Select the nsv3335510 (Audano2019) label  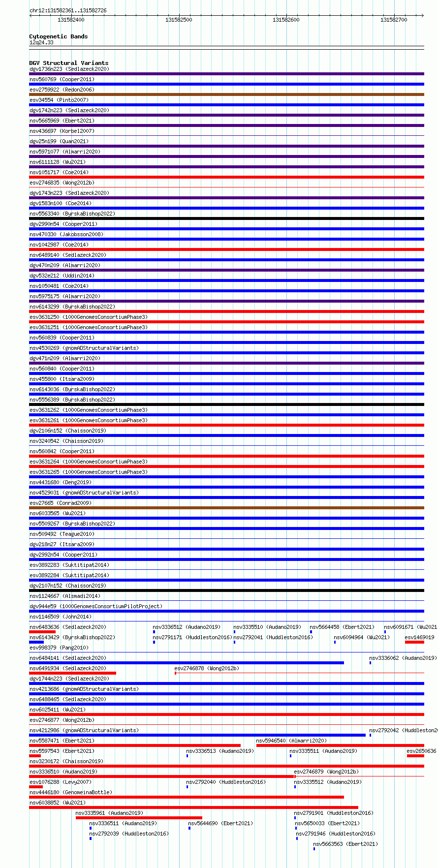point(267,627)
